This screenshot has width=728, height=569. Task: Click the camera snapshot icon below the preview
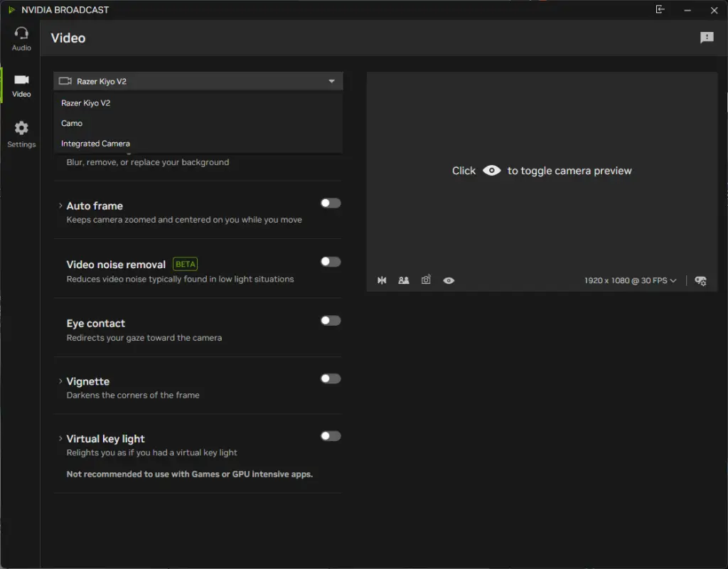click(x=426, y=280)
